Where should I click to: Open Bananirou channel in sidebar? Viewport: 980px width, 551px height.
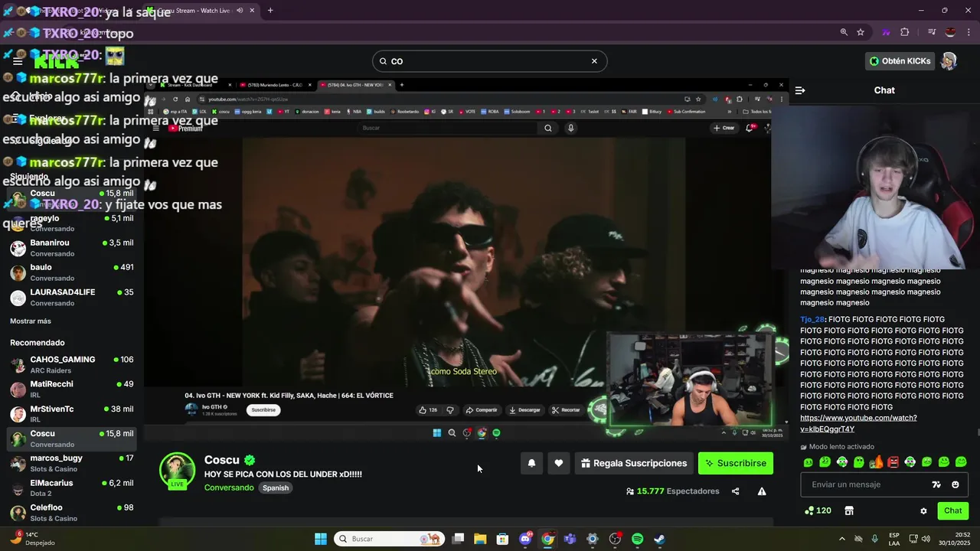72,248
